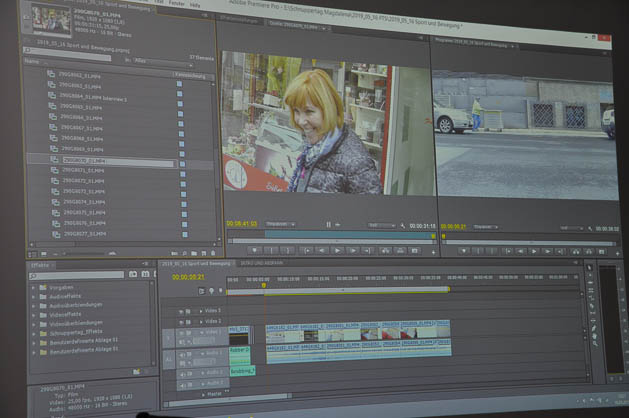Expand the Videoeffekte folder
Screen dimensions: 629x418
click(x=33, y=315)
